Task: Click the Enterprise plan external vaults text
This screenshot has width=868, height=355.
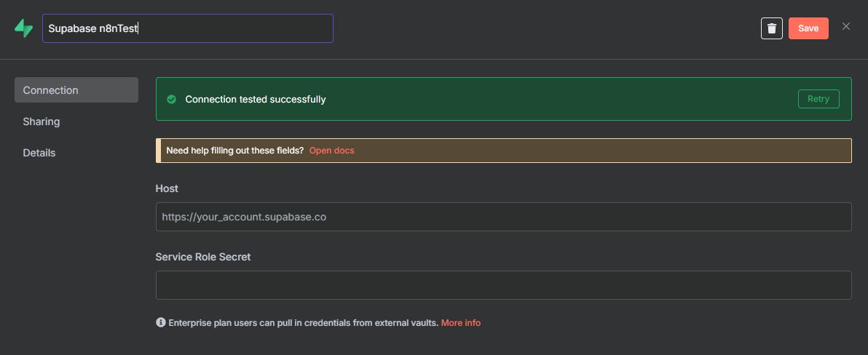Action: pyautogui.click(x=304, y=322)
